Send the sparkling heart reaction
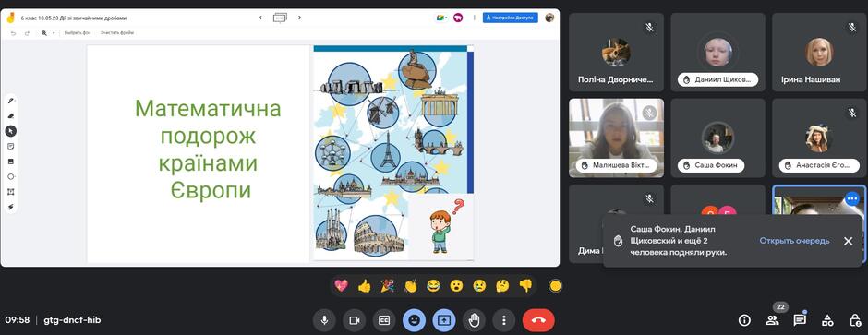Image resolution: width=868 pixels, height=335 pixels. click(342, 286)
